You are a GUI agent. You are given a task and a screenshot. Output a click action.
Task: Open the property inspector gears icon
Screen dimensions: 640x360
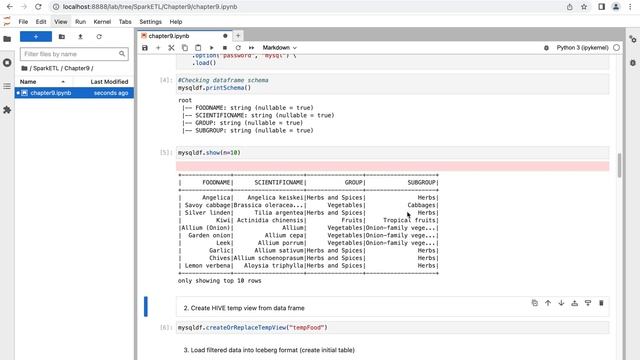pyautogui.click(x=633, y=40)
